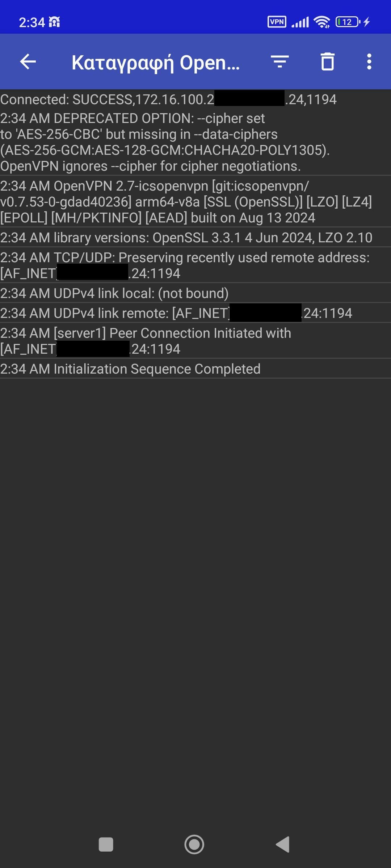Tap the Καταγραφή Open... screen title
This screenshot has height=868, width=391.
click(156, 63)
